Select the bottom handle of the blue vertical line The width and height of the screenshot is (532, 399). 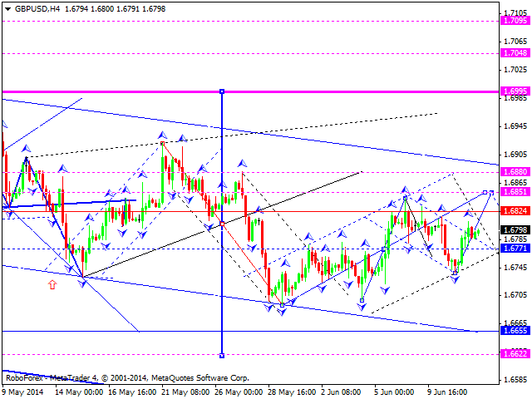click(x=222, y=355)
